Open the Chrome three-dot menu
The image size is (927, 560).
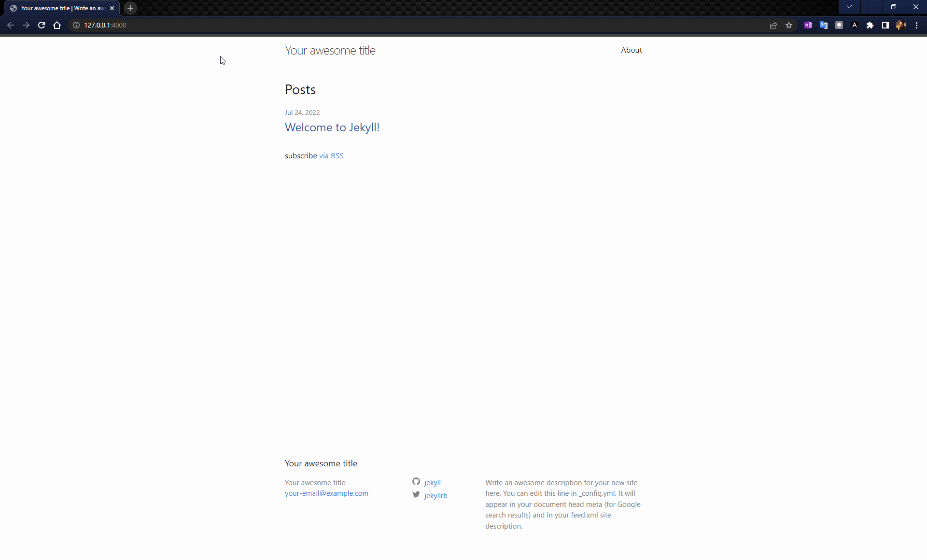(x=916, y=25)
